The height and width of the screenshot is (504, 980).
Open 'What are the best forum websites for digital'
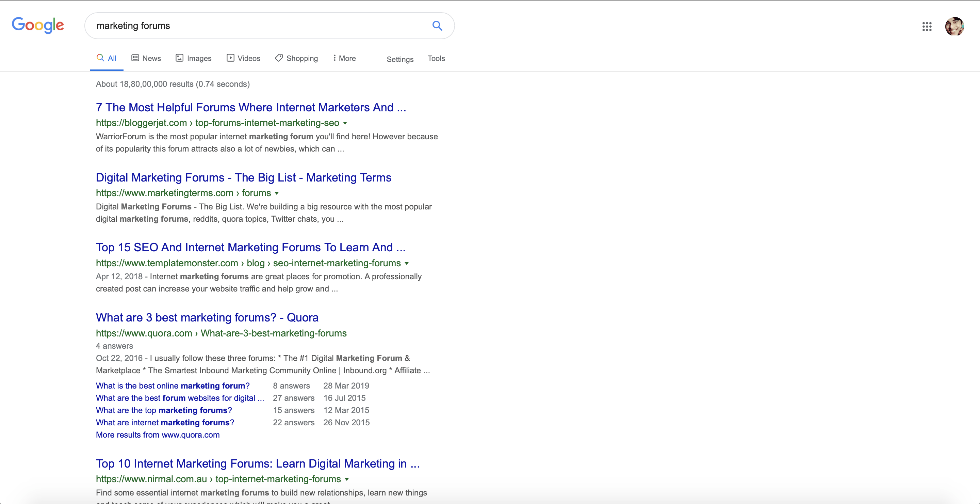click(x=180, y=398)
